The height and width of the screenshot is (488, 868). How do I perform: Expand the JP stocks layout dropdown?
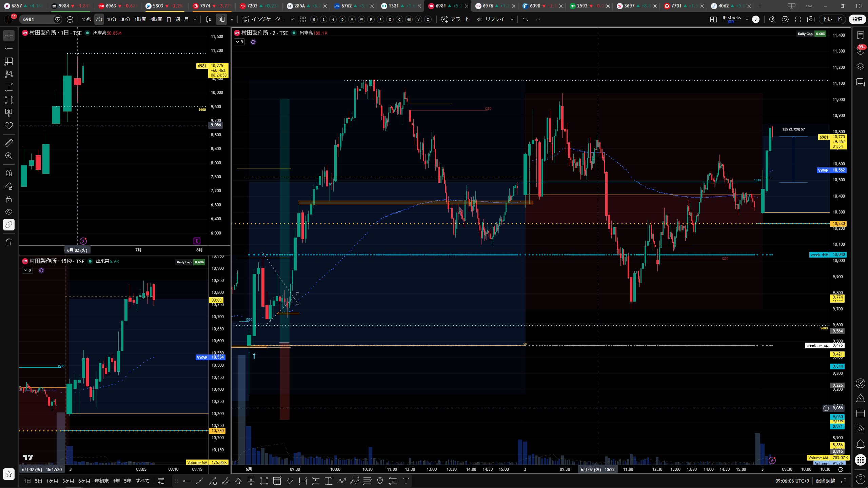click(x=747, y=19)
